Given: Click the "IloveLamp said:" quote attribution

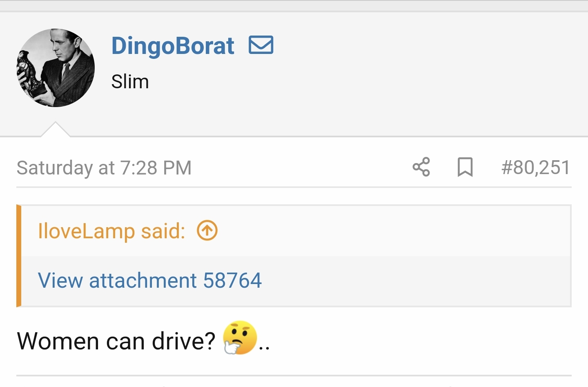Looking at the screenshot, I should point(111,231).
